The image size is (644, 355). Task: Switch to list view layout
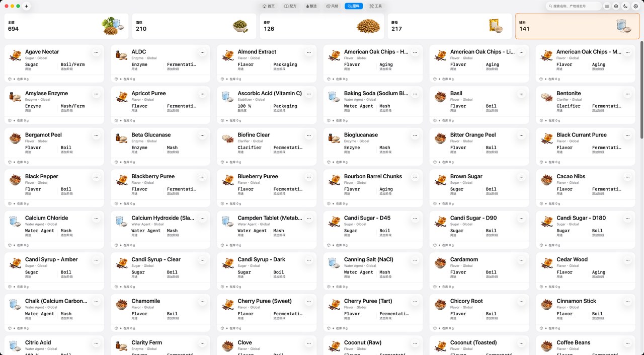[607, 6]
